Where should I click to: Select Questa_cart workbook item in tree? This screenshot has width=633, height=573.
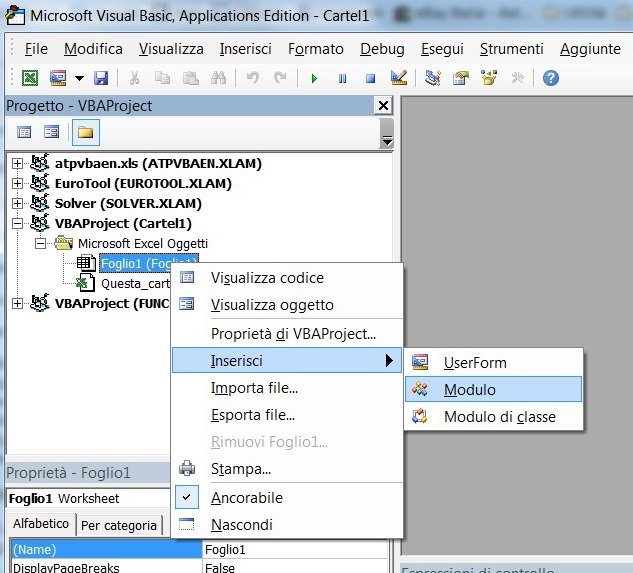click(x=136, y=283)
